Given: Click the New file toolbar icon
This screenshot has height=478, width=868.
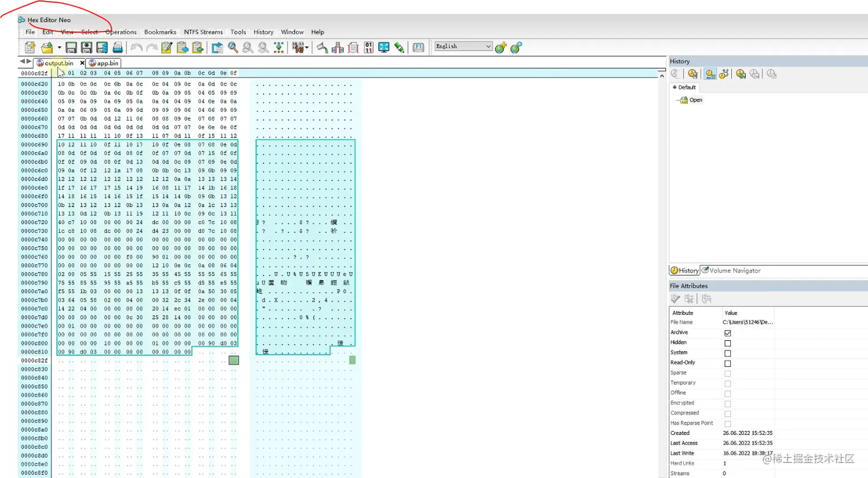Looking at the screenshot, I should (30, 48).
